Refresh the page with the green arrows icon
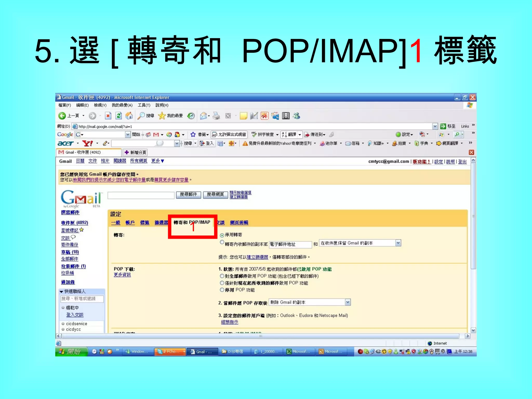 coord(118,116)
